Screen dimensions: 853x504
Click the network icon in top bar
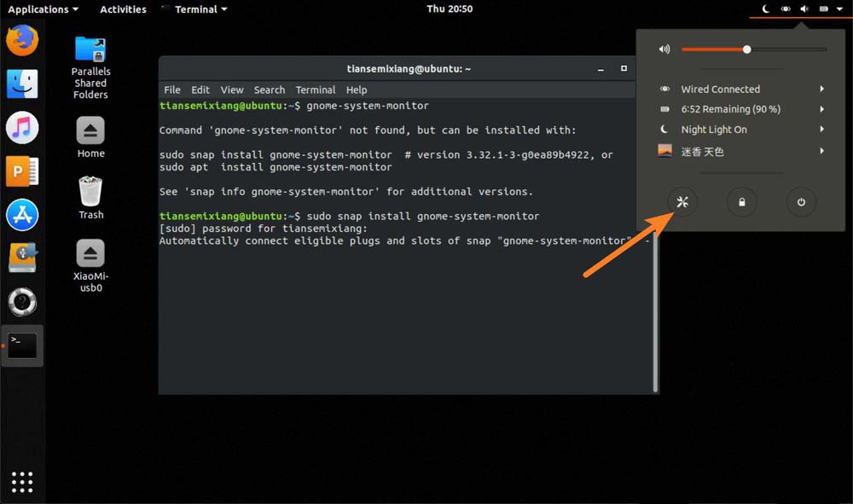tap(786, 9)
